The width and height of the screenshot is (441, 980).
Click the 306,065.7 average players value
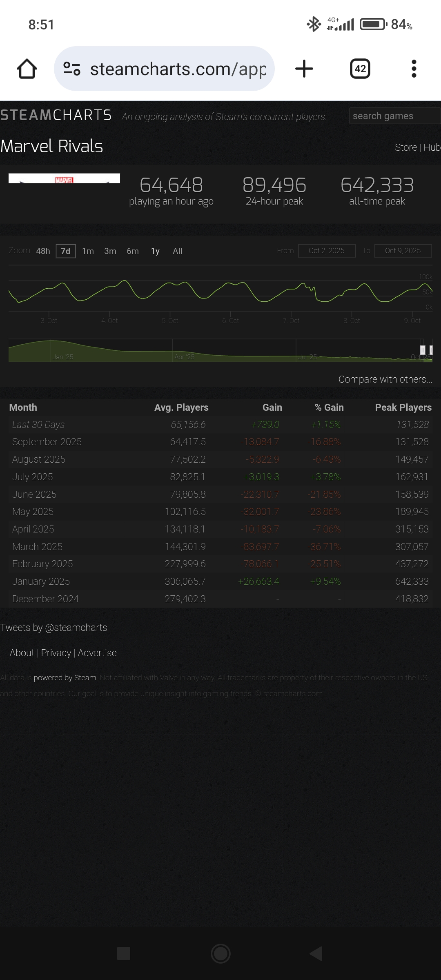coord(185,581)
